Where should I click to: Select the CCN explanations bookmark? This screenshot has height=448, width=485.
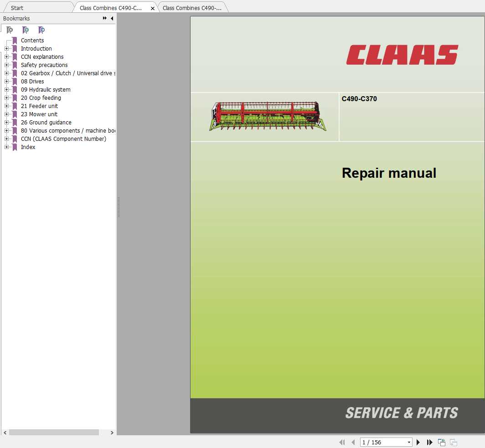(x=42, y=57)
